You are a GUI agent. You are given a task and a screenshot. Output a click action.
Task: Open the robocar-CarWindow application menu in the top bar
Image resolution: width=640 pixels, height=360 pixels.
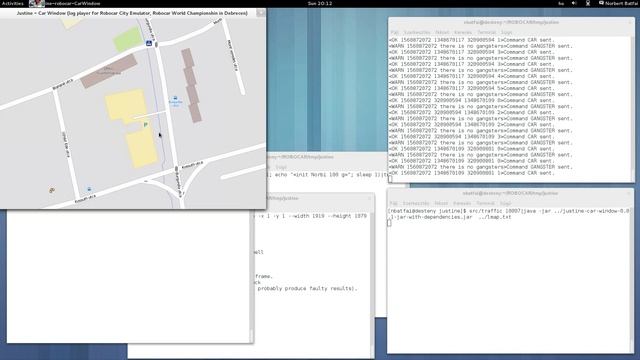65,3
